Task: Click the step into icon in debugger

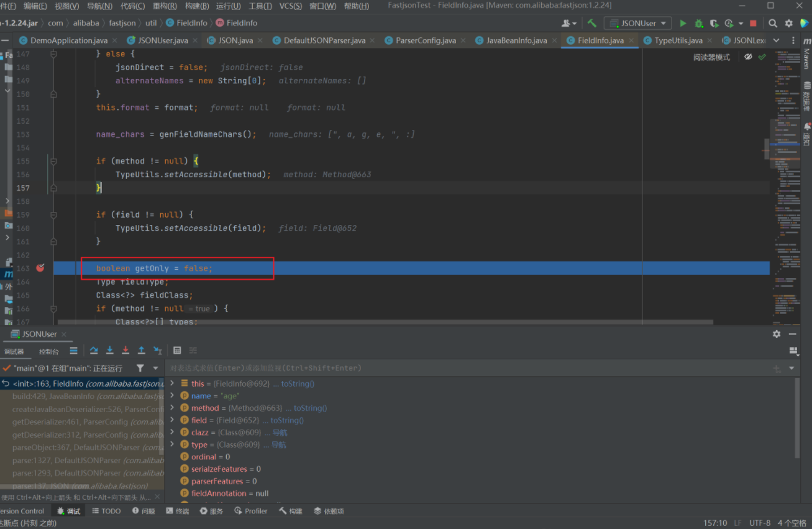Action: point(110,351)
